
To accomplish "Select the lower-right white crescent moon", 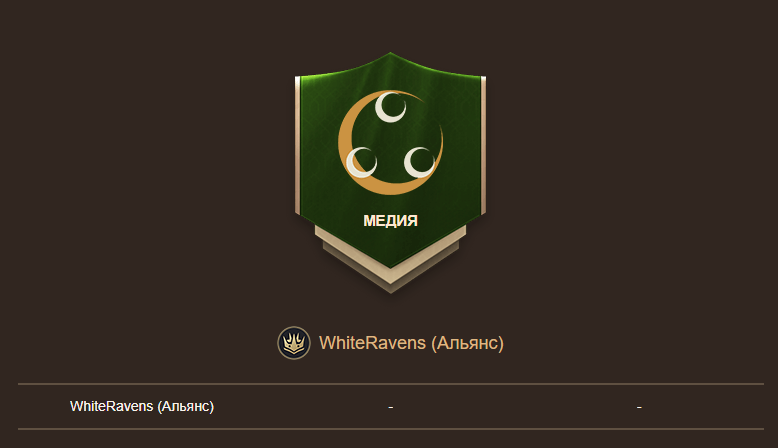I will point(419,163).
